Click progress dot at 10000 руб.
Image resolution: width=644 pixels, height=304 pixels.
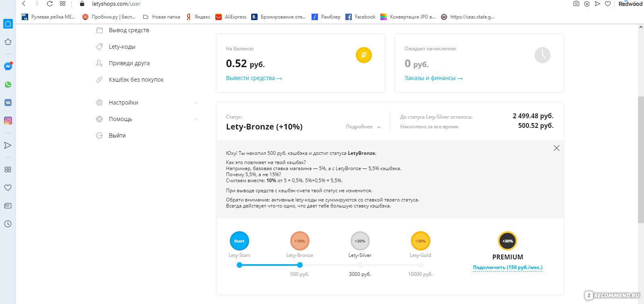[421, 265]
